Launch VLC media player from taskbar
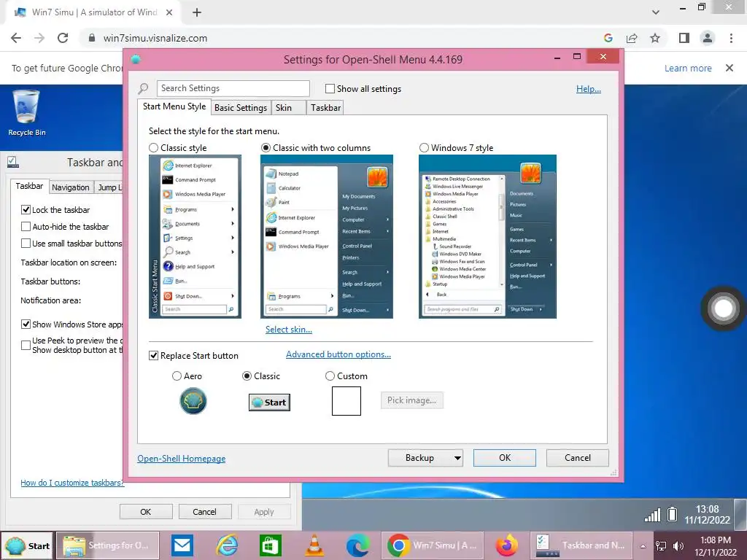This screenshot has width=747, height=560. (x=314, y=545)
